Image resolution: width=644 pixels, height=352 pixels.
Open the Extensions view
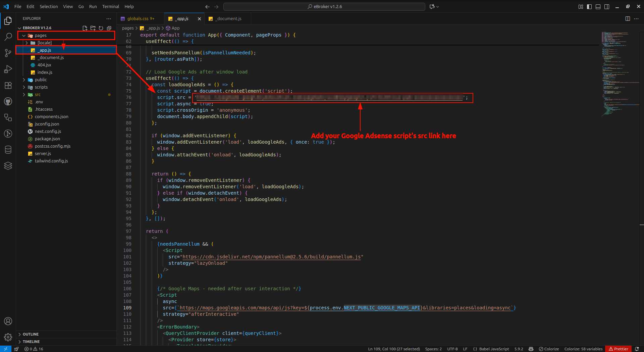click(8, 85)
